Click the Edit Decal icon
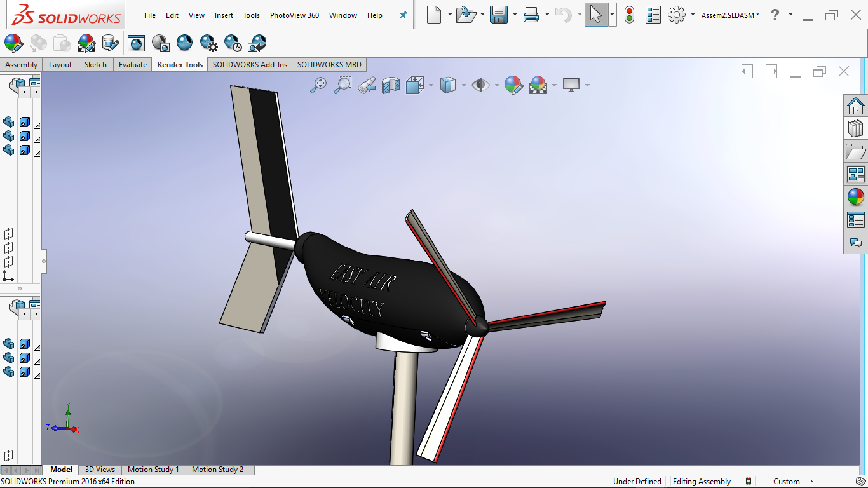 point(110,43)
